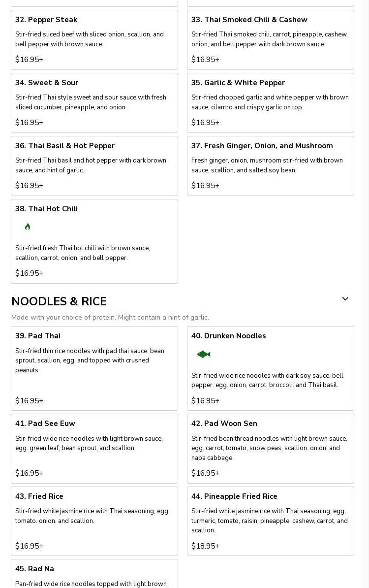This screenshot has height=588, width=369.
Task: Click the green fish icon
Action: pos(204,354)
